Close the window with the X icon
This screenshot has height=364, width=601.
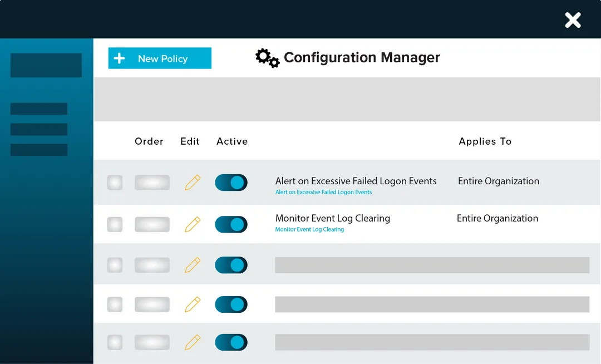573,20
